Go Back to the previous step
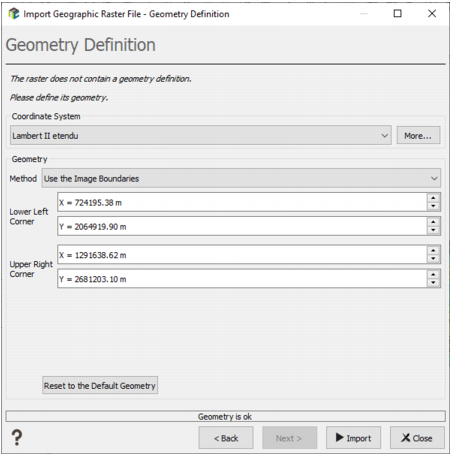The image size is (453, 456). pos(226,438)
